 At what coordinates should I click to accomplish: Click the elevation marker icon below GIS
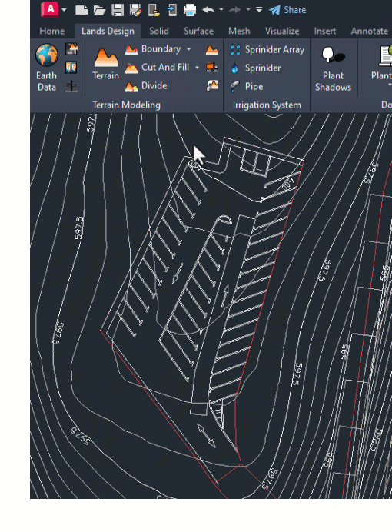coord(71,86)
